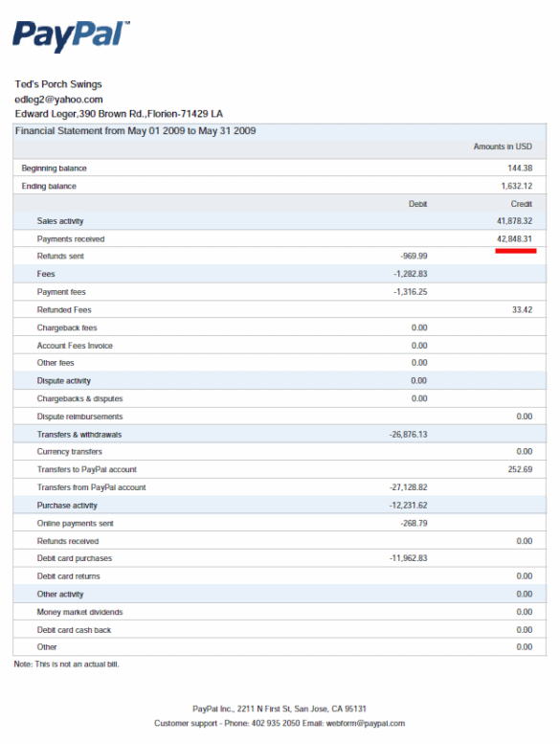Click the fees total -1,282.83
560x744 pixels.
(410, 274)
